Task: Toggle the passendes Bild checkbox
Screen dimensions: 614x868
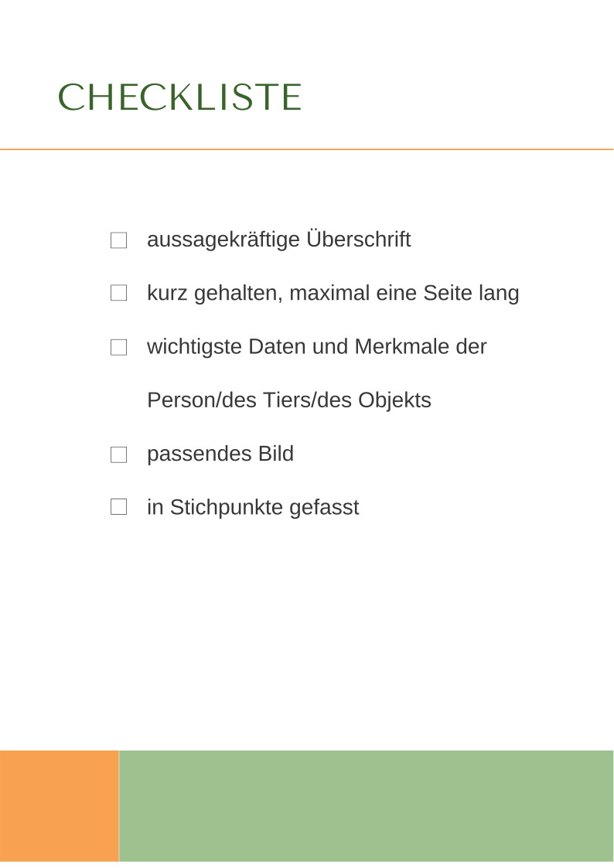Action: coord(118,454)
